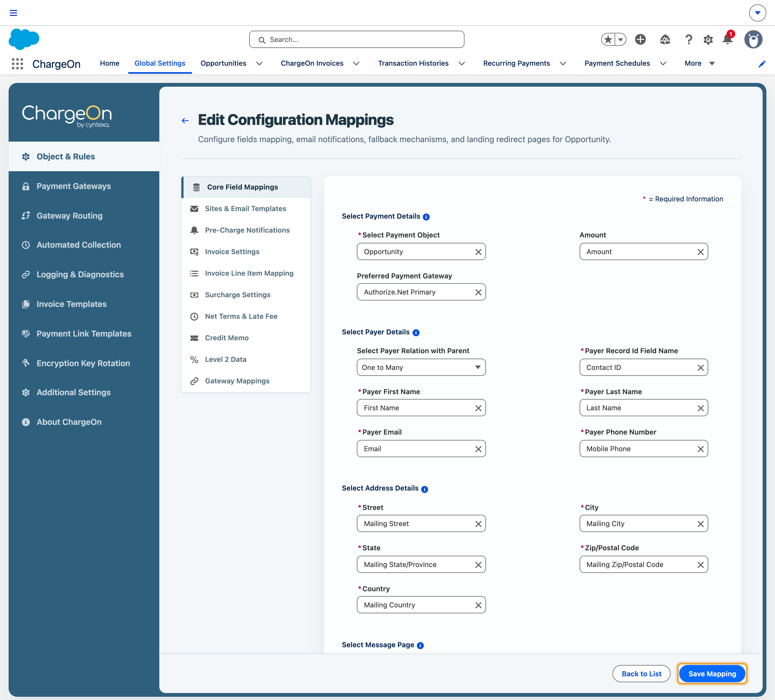
Task: Expand the Payment Schedules tab chevron
Action: click(x=663, y=64)
